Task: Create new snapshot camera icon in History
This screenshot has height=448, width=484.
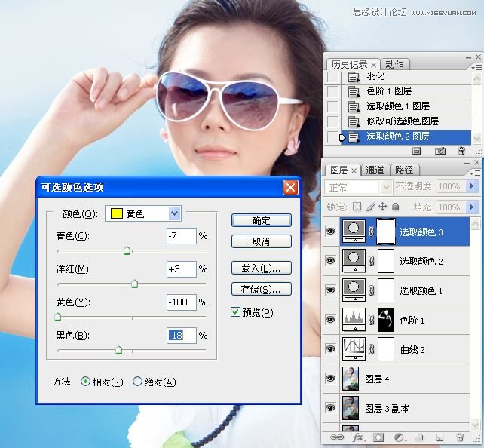Action: click(440, 152)
